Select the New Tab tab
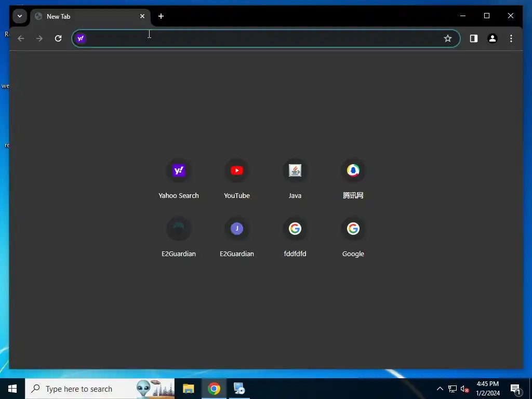 [x=90, y=17]
